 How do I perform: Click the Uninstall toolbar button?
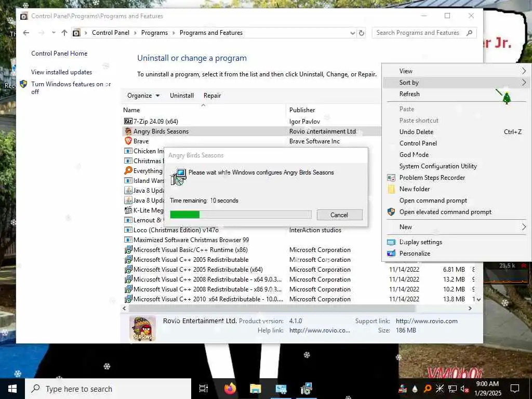point(182,96)
